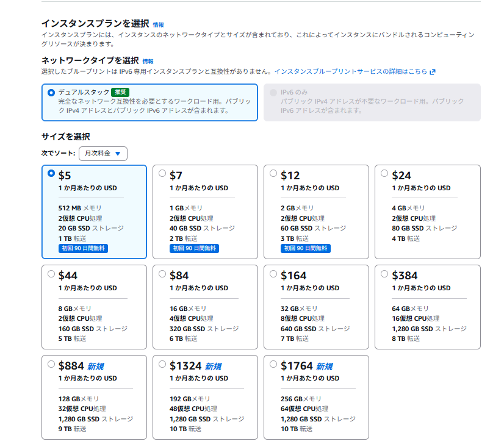Pick the $24 instance plan
This screenshot has width=504, height=447.
pos(384,173)
